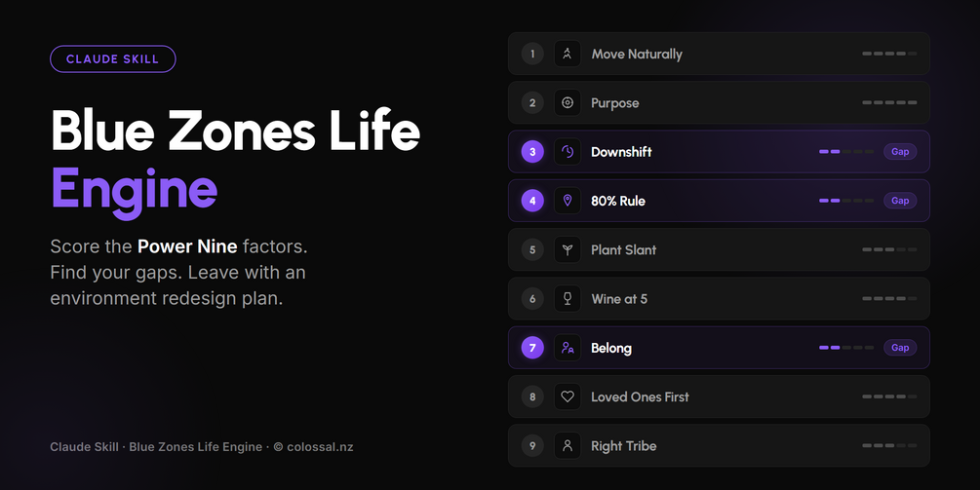Screen dimensions: 980x490
Task: Select the Purpose row label
Action: (x=615, y=103)
